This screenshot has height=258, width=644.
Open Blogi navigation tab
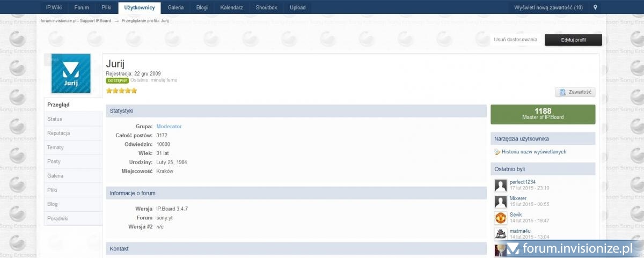click(x=202, y=8)
